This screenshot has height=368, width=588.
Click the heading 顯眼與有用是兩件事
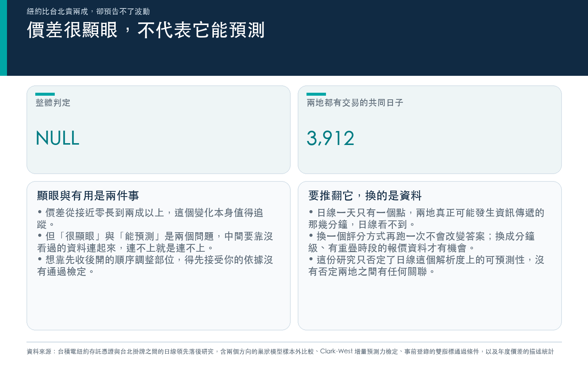tap(88, 195)
